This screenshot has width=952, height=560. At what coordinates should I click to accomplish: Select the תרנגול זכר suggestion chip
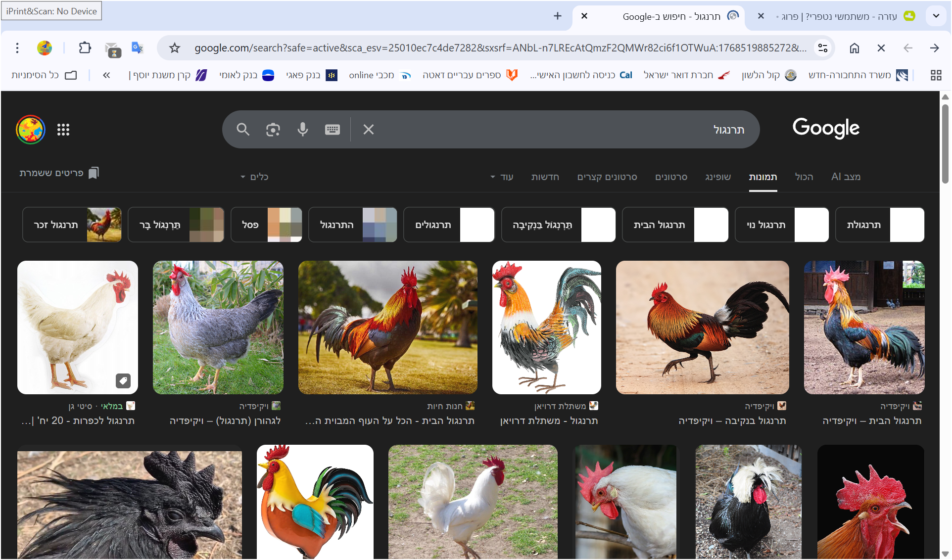72,225
